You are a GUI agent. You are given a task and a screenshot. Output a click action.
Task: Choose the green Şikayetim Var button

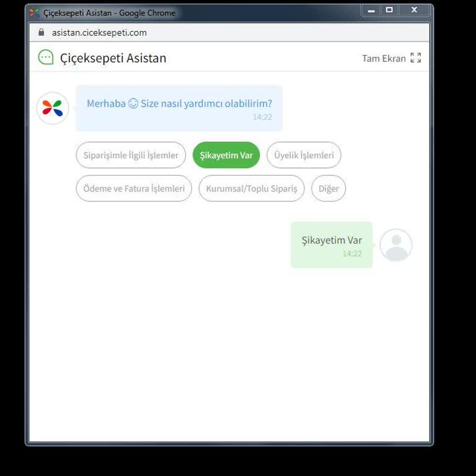coord(226,155)
